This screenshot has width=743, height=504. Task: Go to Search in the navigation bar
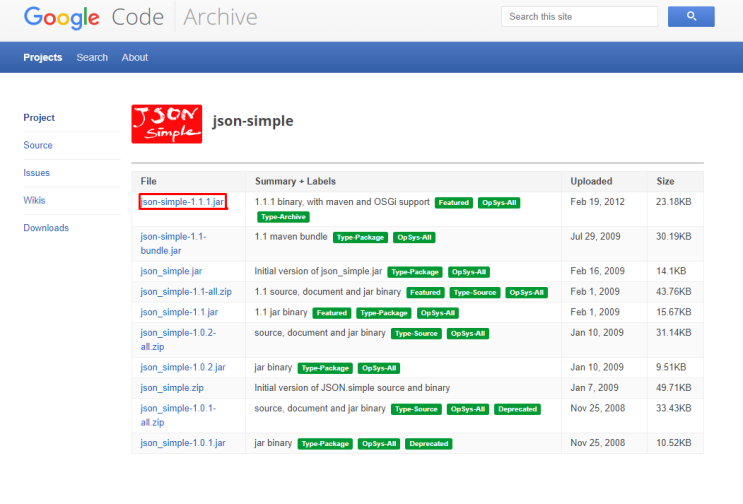point(92,57)
